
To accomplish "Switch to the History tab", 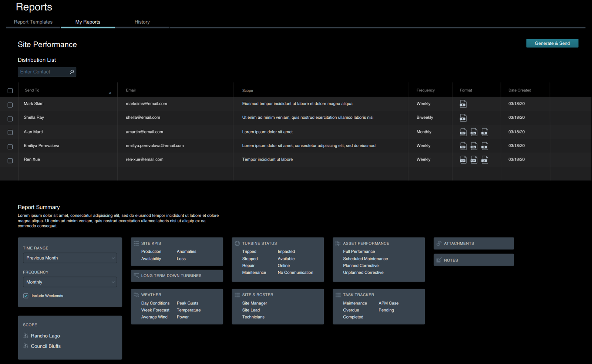I will [x=142, y=22].
